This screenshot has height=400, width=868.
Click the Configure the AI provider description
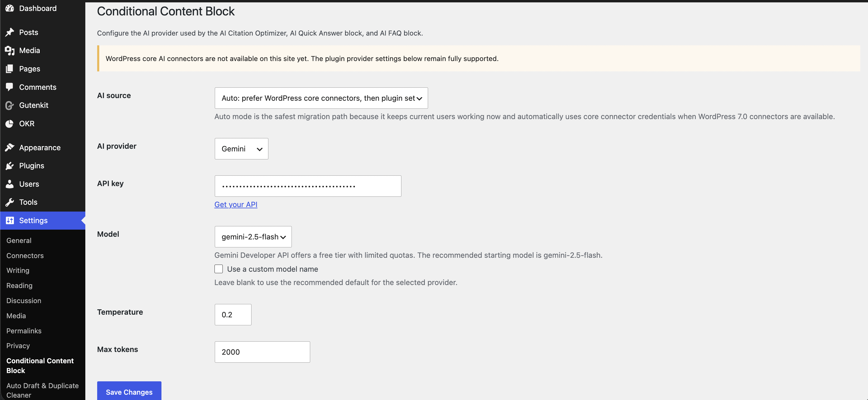(260, 33)
